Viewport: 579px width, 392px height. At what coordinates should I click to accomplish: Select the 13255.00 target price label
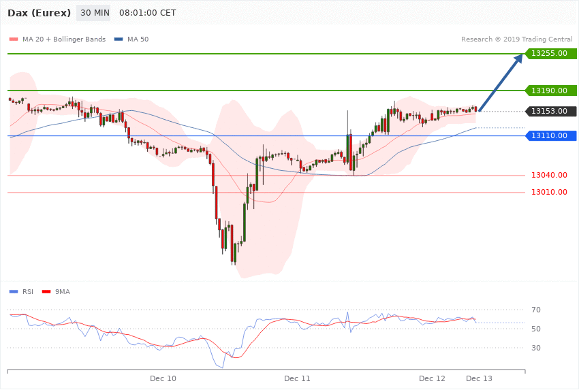click(x=550, y=54)
